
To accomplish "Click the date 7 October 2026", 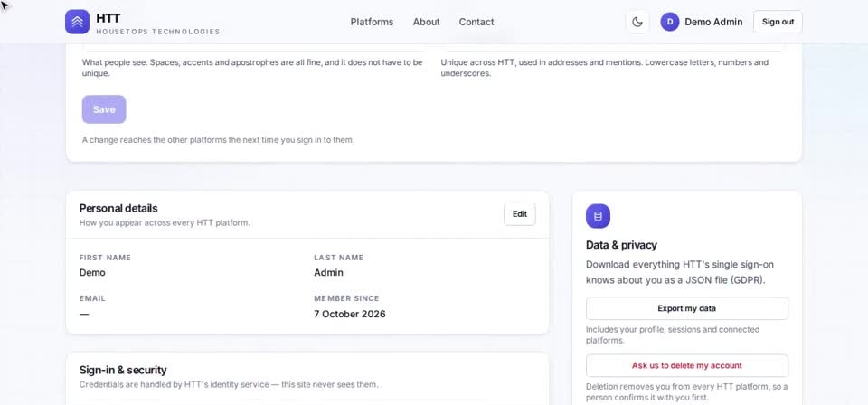I will pos(350,314).
